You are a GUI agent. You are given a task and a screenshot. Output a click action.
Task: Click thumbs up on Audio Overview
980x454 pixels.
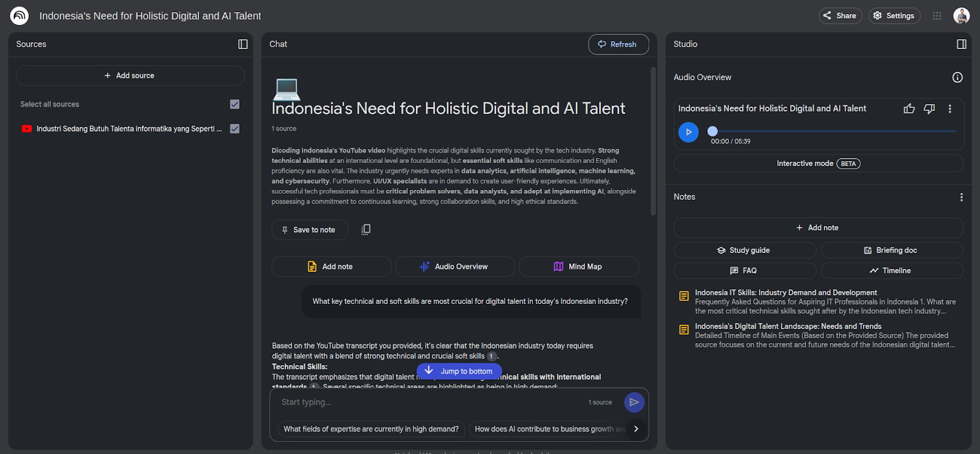pos(909,108)
